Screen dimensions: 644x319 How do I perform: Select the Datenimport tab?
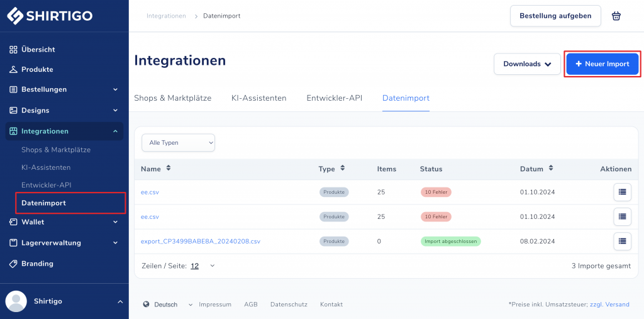point(406,98)
